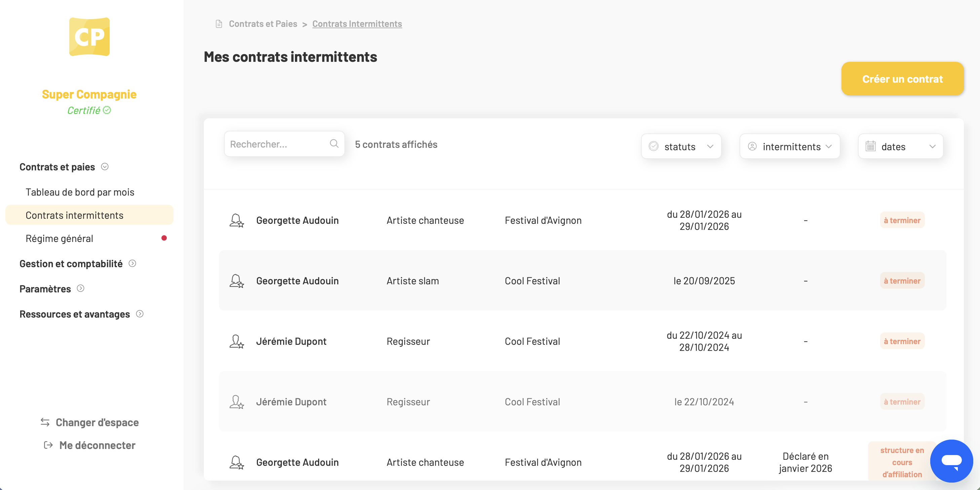
Task: Click the Me déconnecter logout icon
Action: 48,445
